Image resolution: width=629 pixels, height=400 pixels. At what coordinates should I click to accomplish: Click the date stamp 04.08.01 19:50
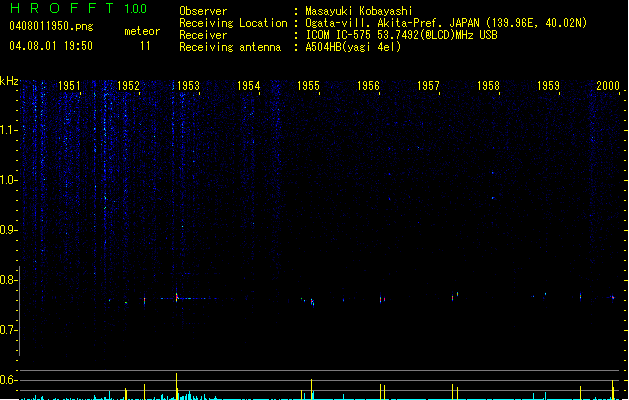click(51, 46)
